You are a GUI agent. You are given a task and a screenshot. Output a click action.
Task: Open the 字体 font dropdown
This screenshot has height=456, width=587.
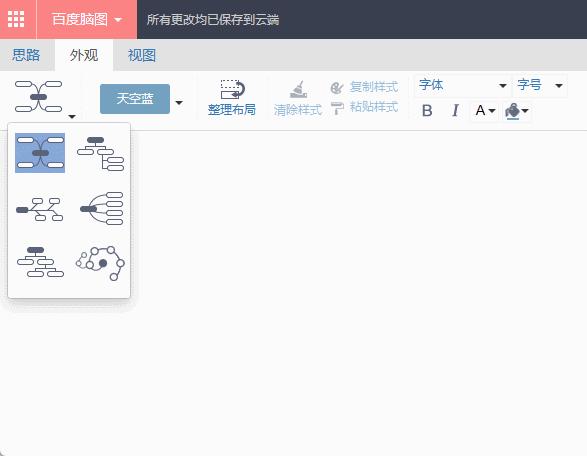click(462, 85)
